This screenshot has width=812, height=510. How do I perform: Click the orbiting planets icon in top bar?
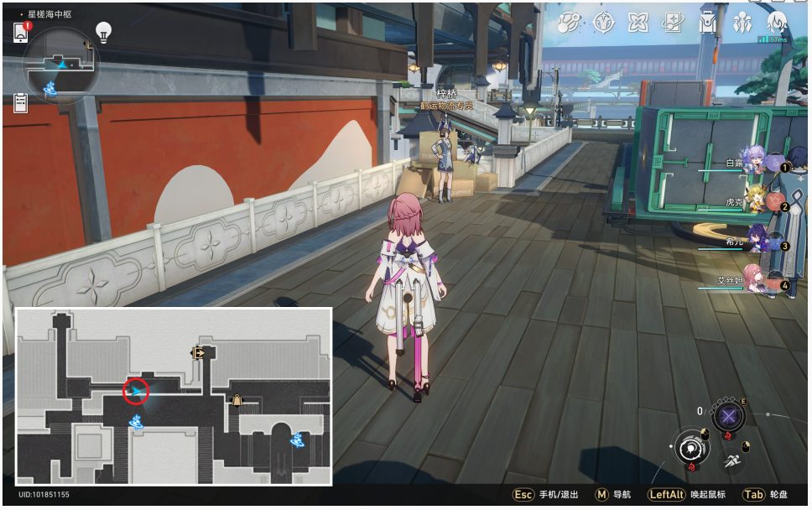(569, 23)
